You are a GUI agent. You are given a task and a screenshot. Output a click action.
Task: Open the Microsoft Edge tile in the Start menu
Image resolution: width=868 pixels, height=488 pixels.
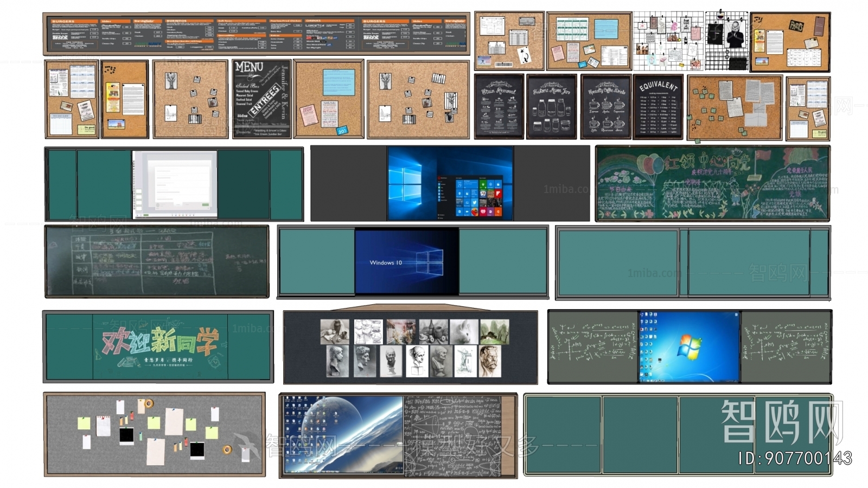459,194
